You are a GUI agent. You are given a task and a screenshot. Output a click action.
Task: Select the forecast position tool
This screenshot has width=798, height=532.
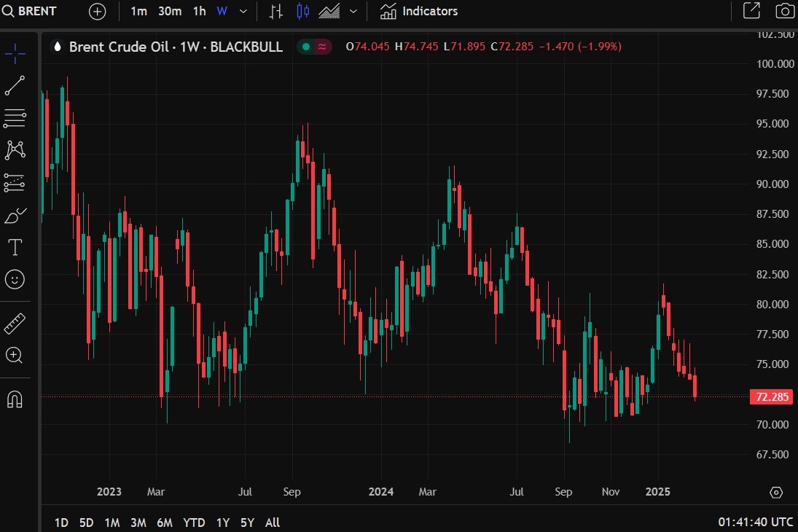[15, 183]
